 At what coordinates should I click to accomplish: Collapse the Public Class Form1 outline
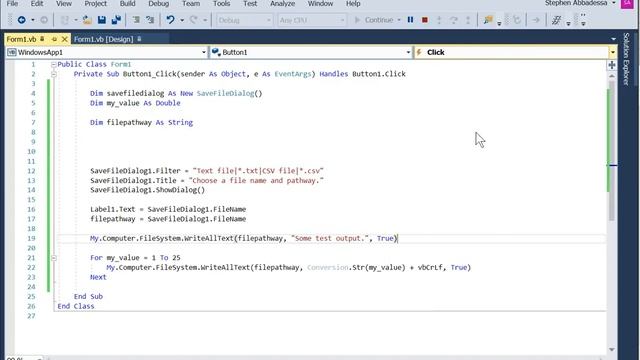click(53, 64)
